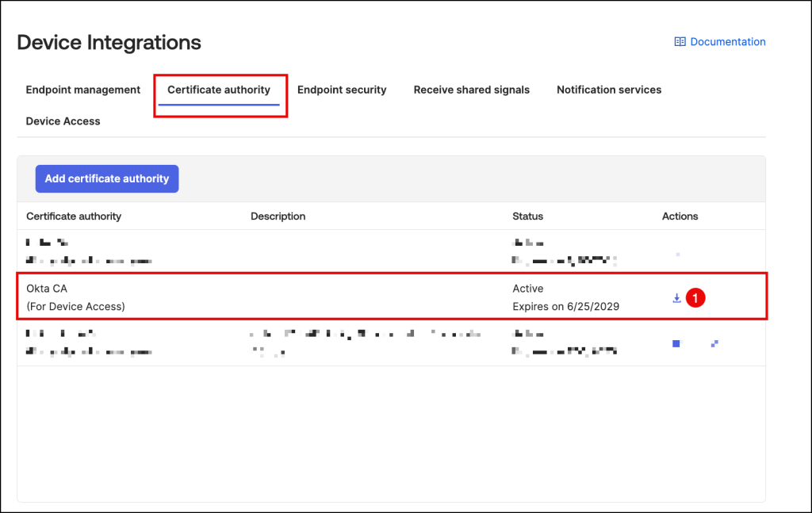Click the faint action icon in first row
812x513 pixels.
click(x=677, y=255)
